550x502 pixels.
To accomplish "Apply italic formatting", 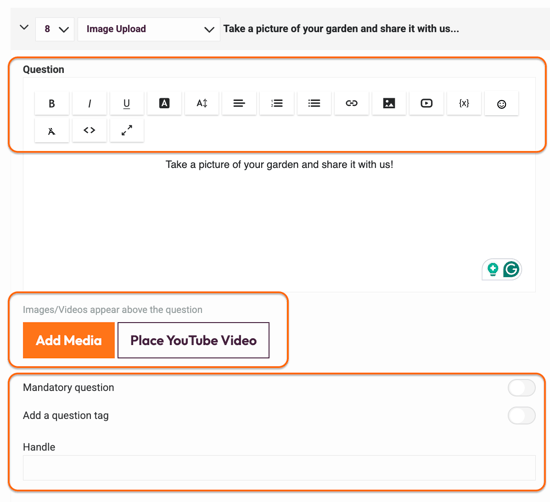I will pos(89,103).
